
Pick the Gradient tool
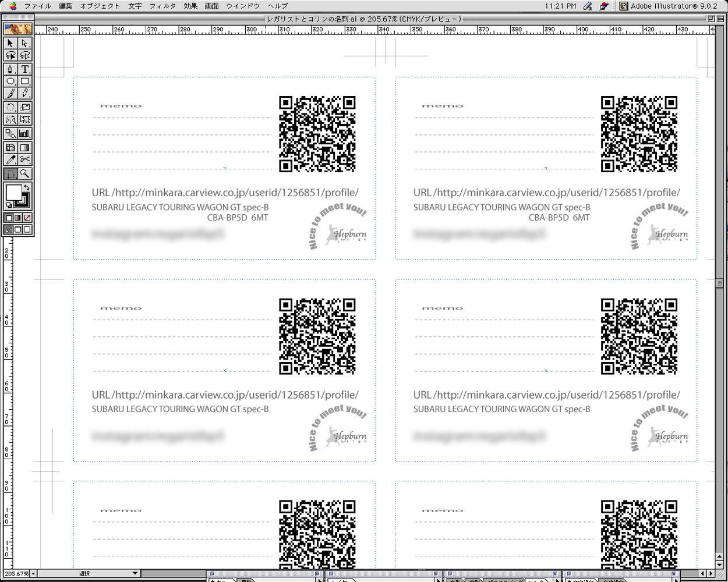click(x=24, y=148)
